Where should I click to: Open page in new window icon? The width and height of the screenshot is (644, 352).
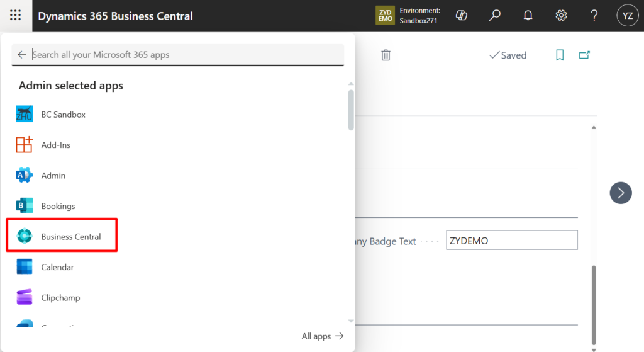584,55
